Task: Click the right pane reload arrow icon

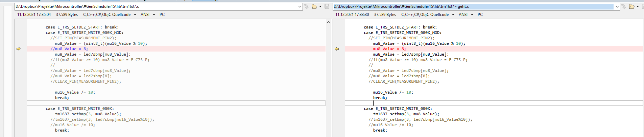Action: [624, 6]
